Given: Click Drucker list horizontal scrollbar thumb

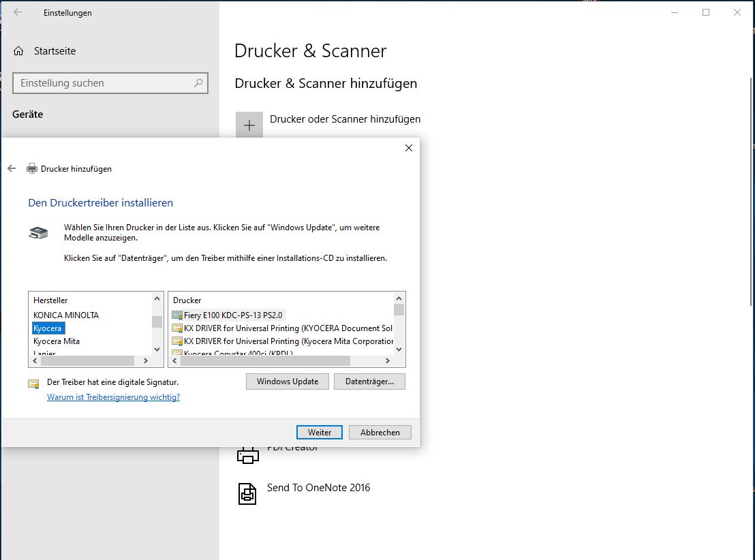Looking at the screenshot, I should click(265, 360).
